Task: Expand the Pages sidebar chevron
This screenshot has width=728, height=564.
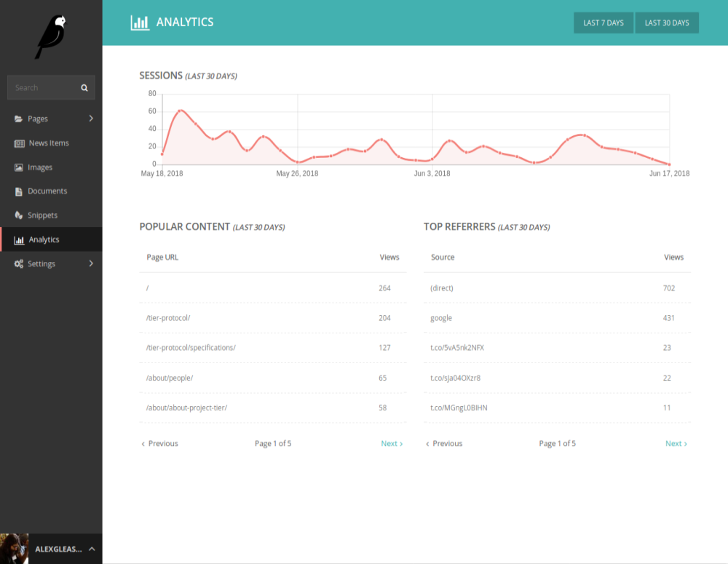Action: coord(91,118)
